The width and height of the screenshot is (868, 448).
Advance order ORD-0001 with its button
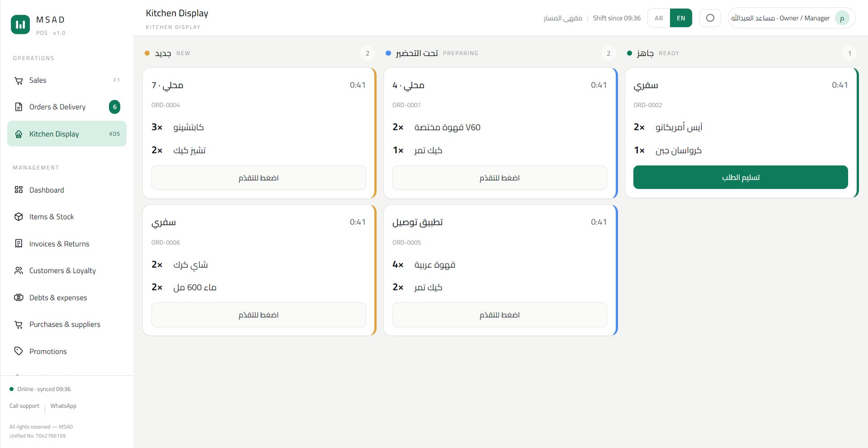[x=500, y=177]
